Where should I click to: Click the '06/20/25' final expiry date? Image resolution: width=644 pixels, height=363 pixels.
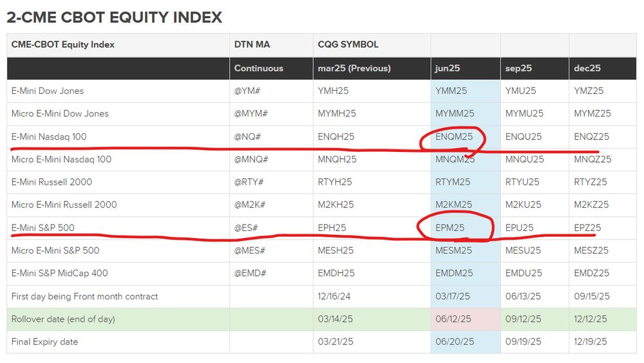coord(455,342)
